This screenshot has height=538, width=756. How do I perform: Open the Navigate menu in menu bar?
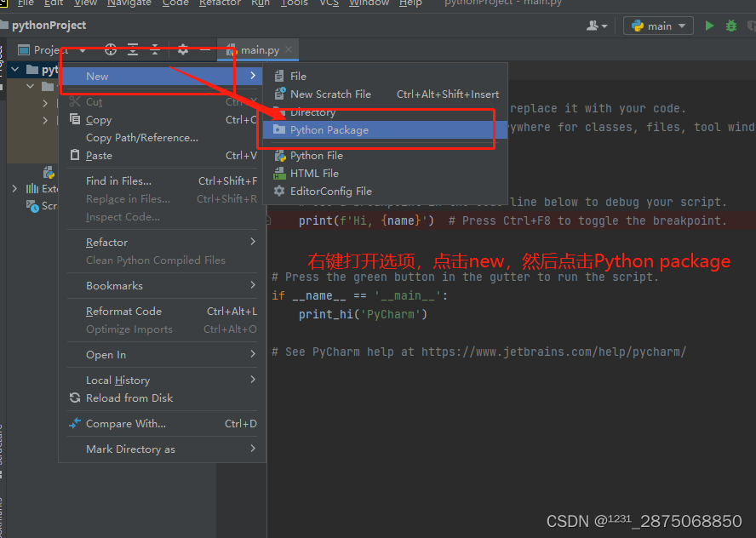129,3
